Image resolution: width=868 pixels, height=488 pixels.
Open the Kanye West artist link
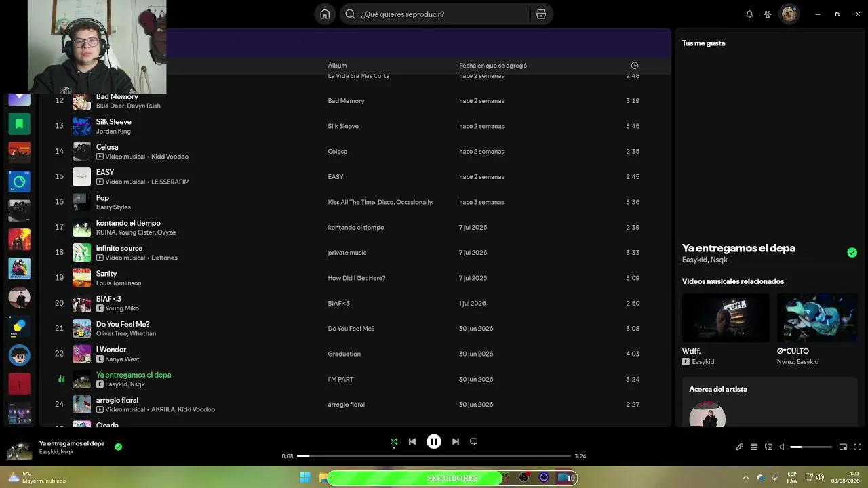point(122,359)
